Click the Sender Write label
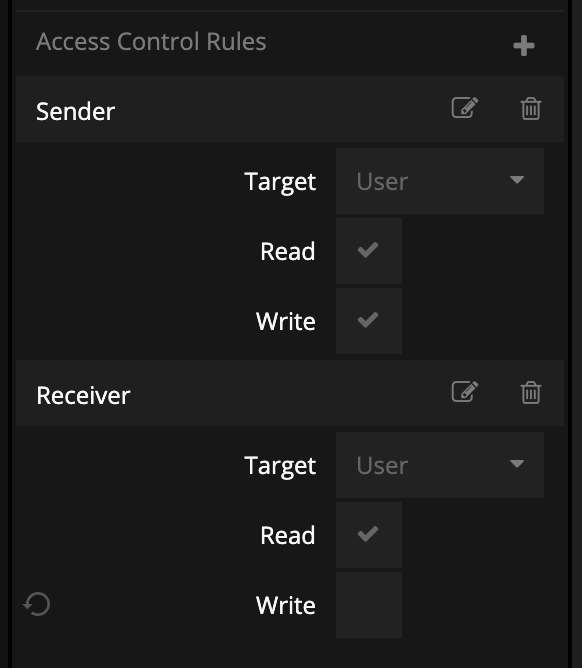 [x=286, y=321]
